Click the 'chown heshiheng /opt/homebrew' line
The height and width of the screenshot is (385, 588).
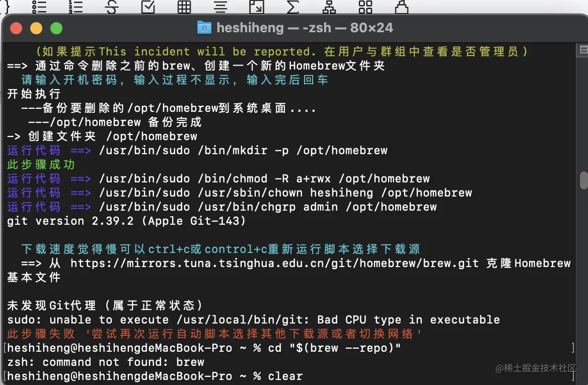click(240, 192)
